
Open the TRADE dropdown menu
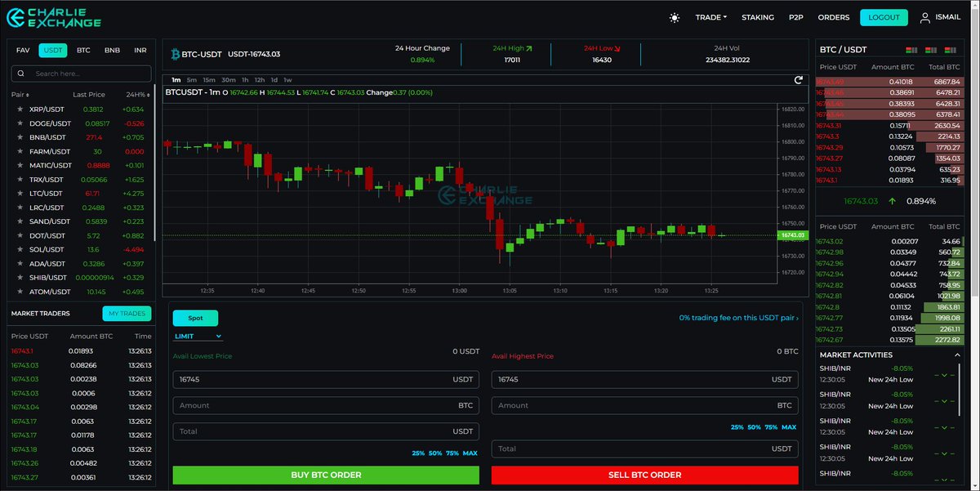tap(711, 17)
